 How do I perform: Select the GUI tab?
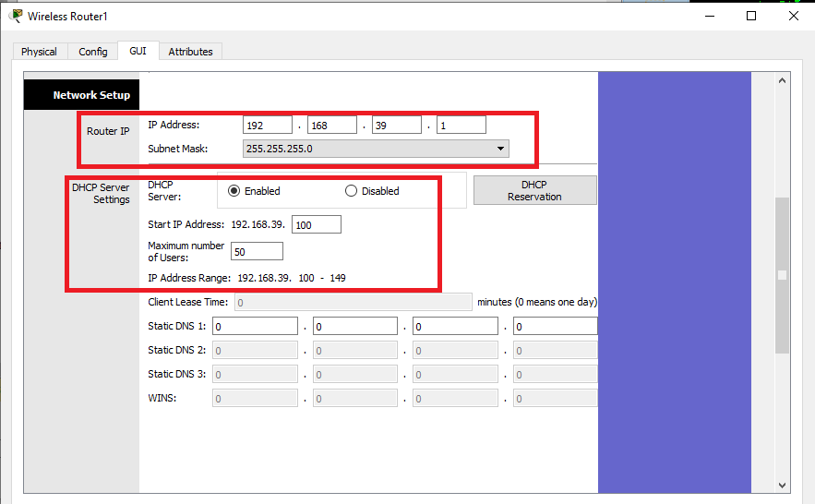(x=138, y=51)
